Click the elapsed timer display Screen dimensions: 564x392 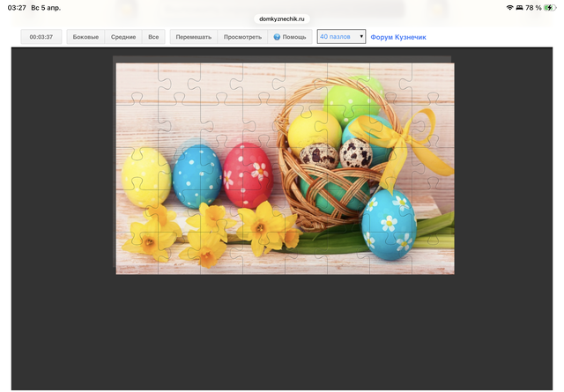pos(41,37)
